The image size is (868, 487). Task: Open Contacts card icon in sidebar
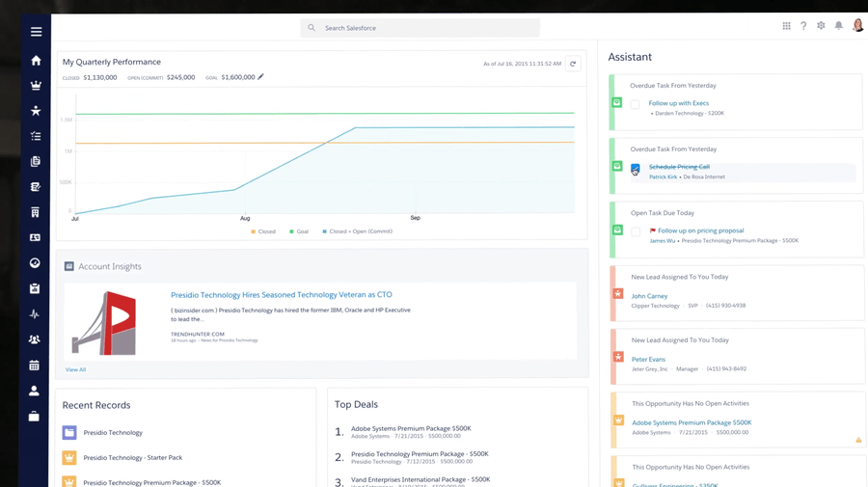35,237
